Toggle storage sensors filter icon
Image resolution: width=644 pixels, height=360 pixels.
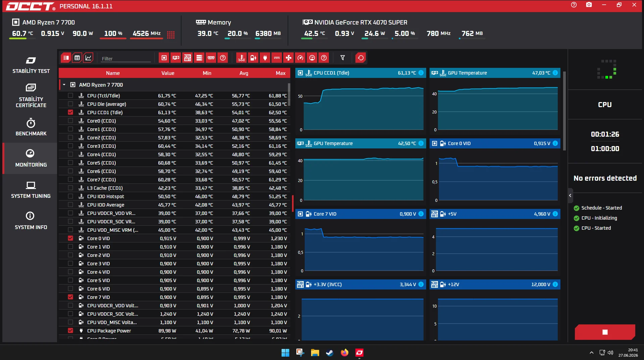(199, 58)
